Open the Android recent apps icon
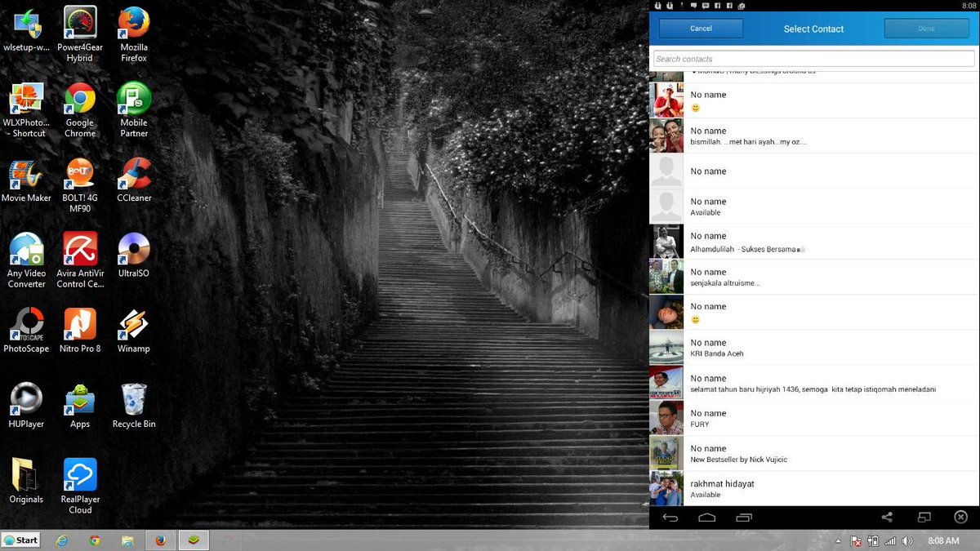The width and height of the screenshot is (980, 551). point(744,518)
